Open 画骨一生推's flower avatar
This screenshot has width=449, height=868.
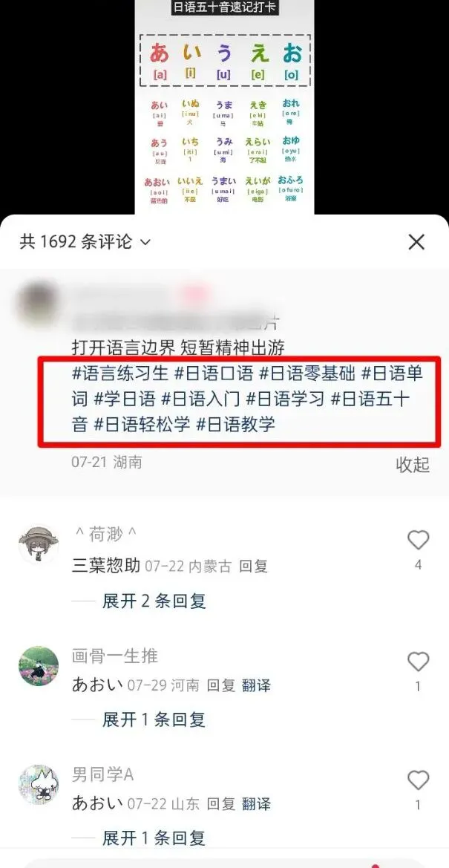tap(38, 666)
